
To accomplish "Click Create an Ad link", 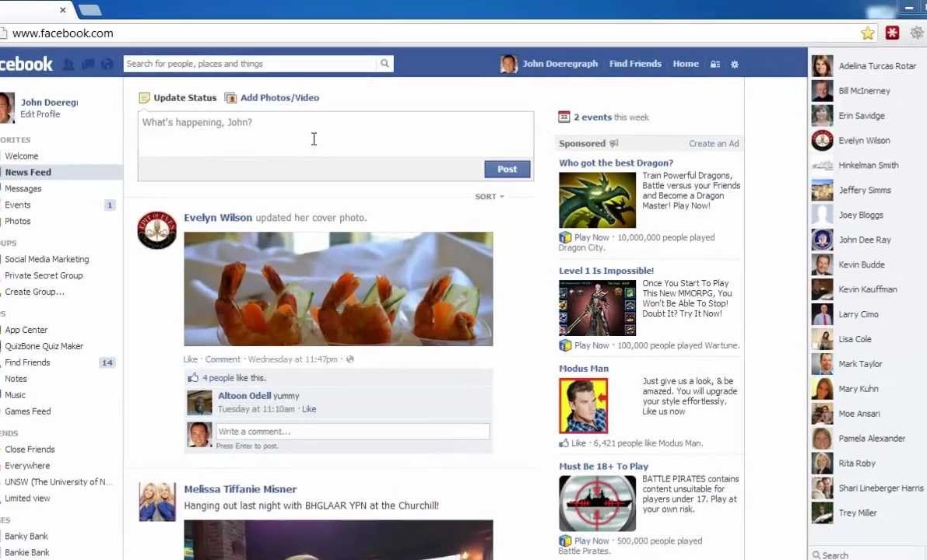I will [x=714, y=144].
